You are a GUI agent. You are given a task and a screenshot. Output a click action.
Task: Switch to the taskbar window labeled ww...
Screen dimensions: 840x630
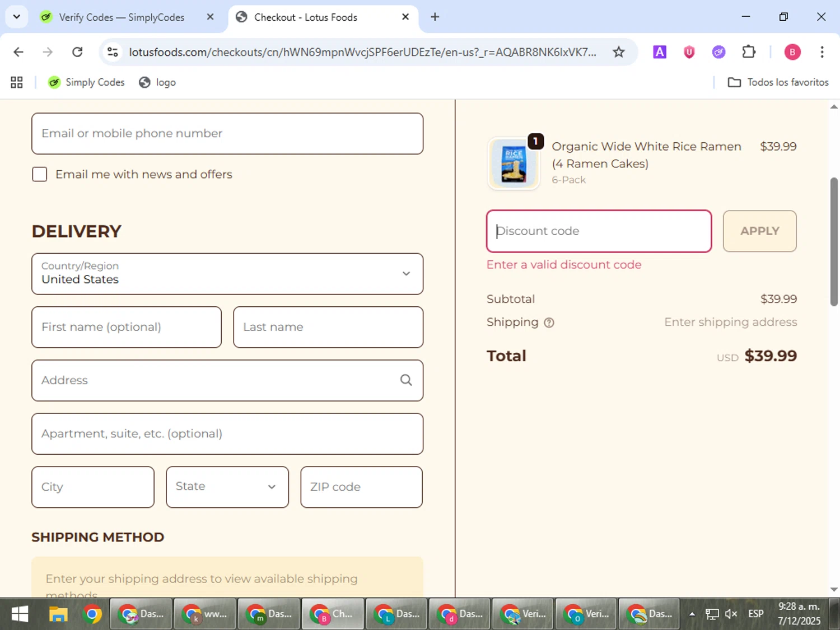pyautogui.click(x=205, y=614)
